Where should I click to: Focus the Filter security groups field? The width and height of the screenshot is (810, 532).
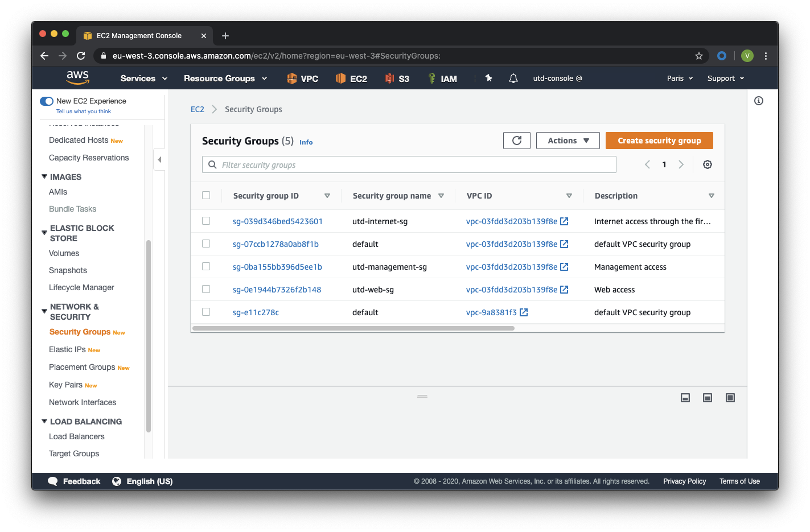click(x=409, y=164)
